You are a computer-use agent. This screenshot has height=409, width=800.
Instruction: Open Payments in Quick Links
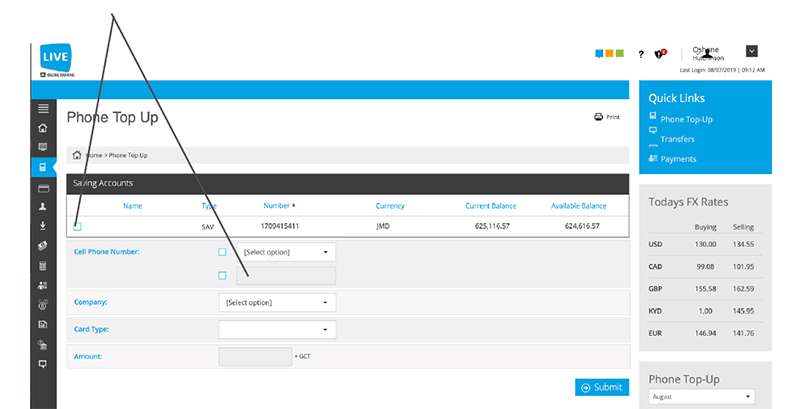click(x=678, y=159)
